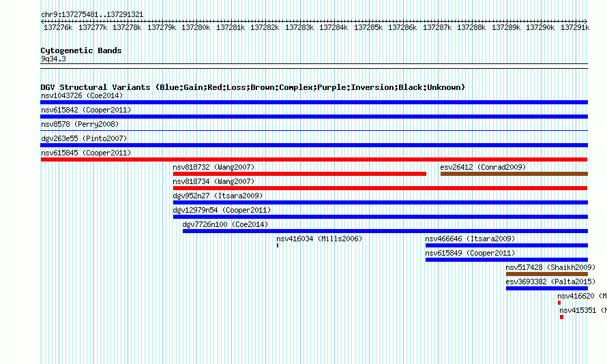
Task: Open the dgv263e55 (Pinto2007) blue bar
Action: click(314, 145)
